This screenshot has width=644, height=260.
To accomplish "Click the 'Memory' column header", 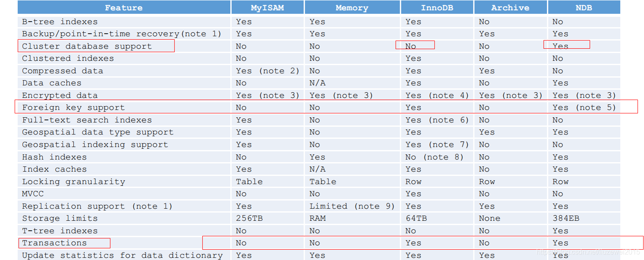I will click(x=352, y=8).
